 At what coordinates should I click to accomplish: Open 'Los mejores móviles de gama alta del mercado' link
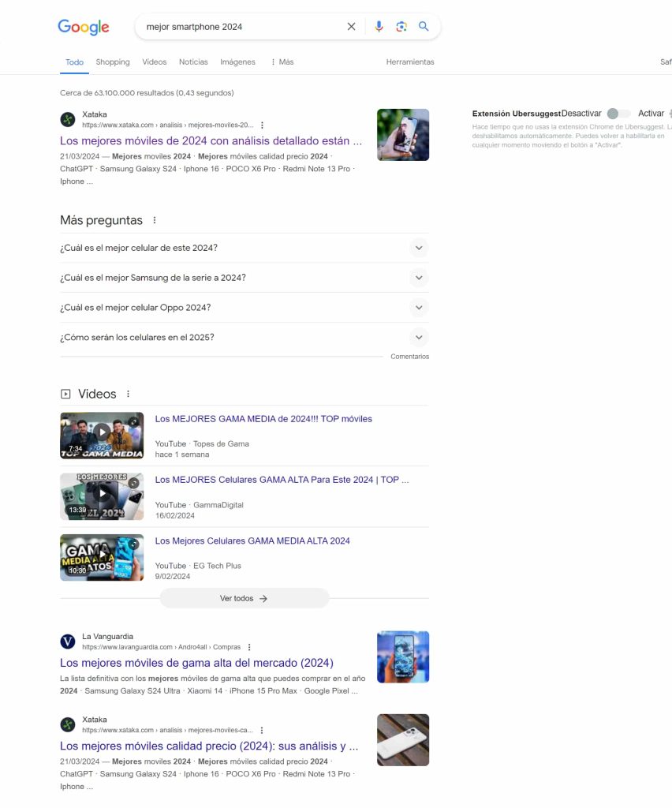tap(196, 663)
